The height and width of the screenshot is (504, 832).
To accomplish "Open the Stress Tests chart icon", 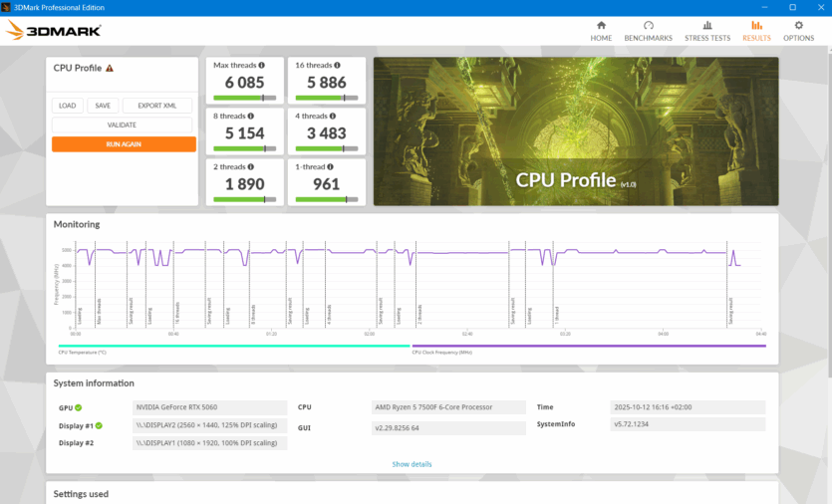I will click(x=707, y=25).
